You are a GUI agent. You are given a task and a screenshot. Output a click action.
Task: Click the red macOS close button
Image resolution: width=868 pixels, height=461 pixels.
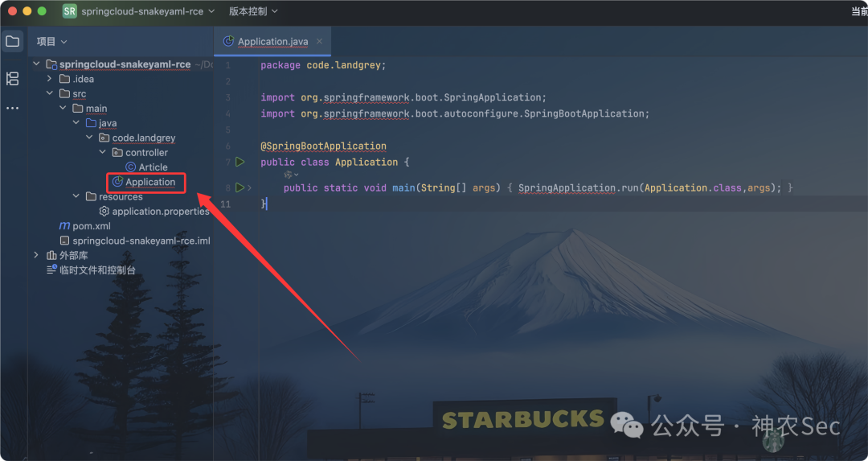12,11
